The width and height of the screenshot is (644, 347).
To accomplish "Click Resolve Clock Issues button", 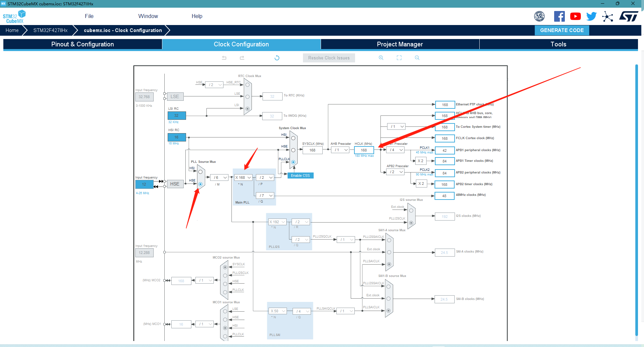I will (x=329, y=58).
